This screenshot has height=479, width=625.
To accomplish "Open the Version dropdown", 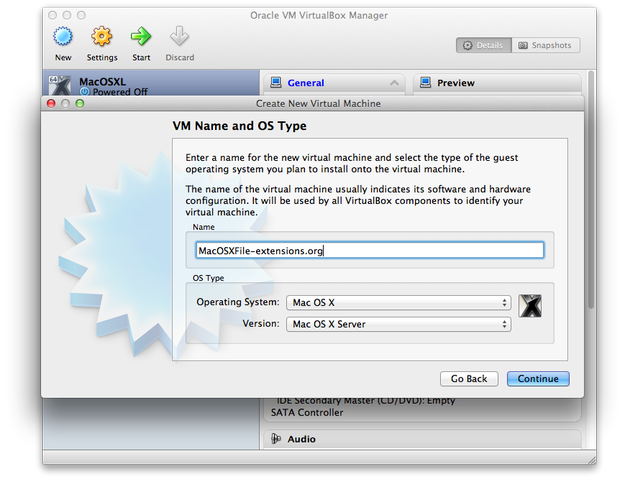I will (399, 324).
